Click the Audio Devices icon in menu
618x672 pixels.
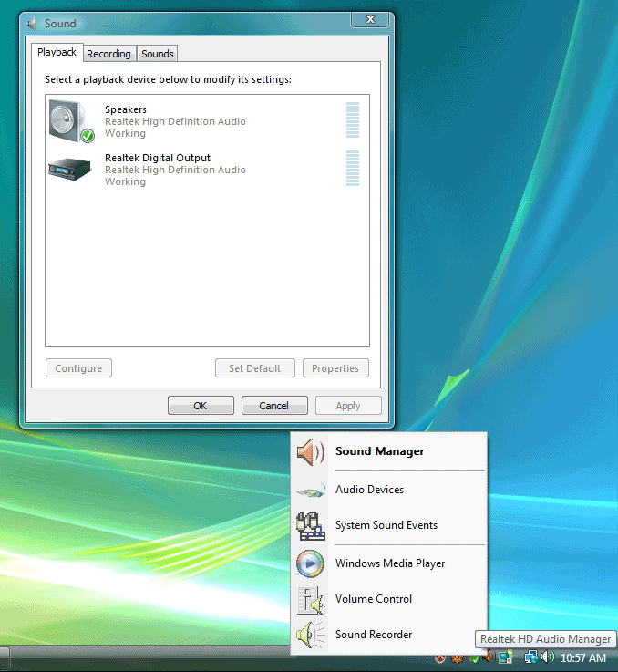click(311, 490)
